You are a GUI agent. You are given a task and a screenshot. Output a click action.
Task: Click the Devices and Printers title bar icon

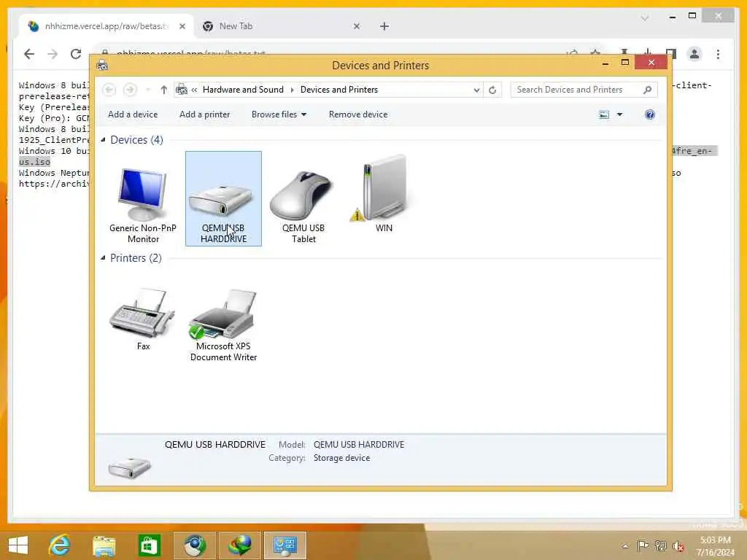click(x=102, y=66)
